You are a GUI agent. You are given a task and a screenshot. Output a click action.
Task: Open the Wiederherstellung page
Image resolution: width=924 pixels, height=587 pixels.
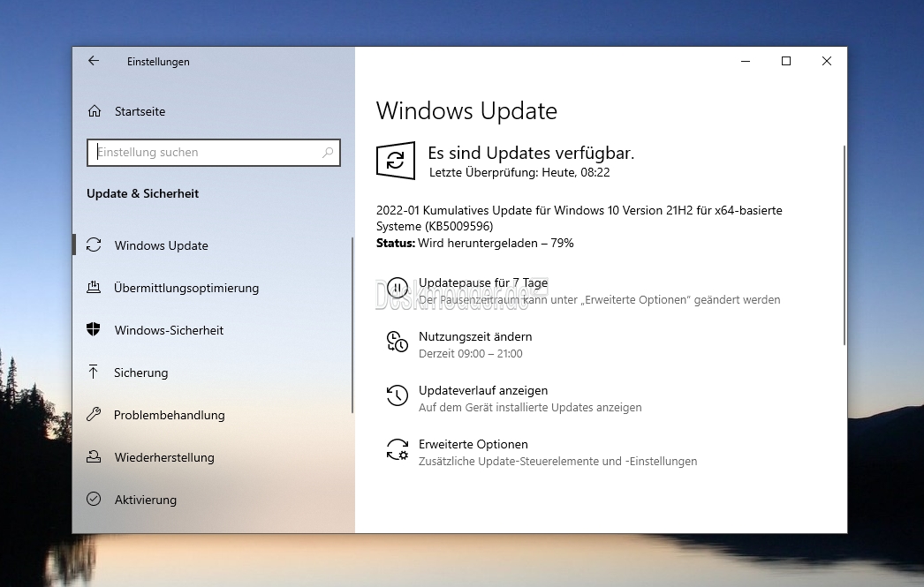(x=164, y=457)
